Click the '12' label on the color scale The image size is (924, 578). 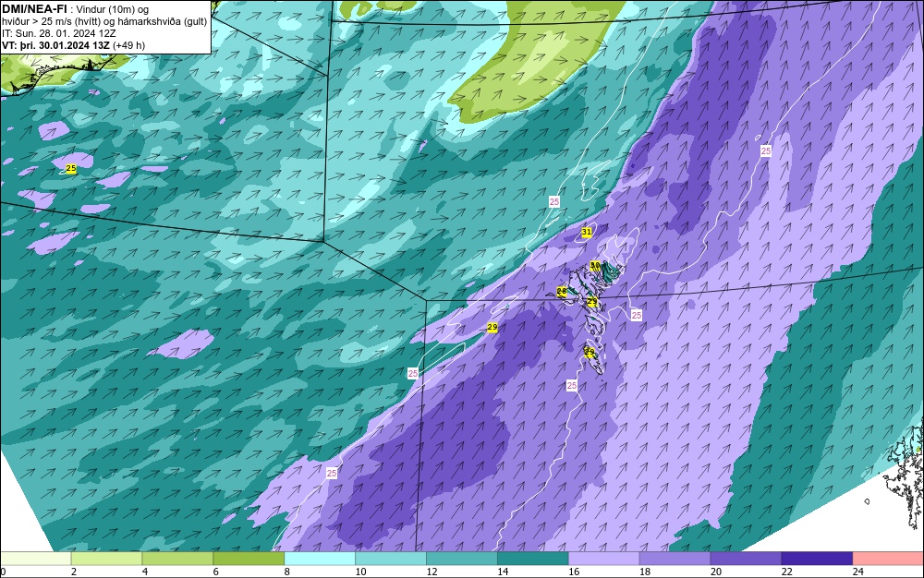click(432, 572)
